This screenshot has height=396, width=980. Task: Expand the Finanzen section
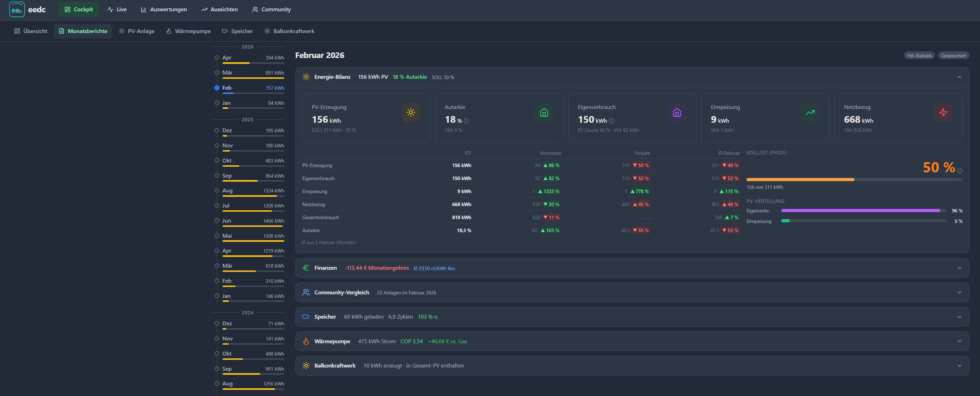pyautogui.click(x=959, y=268)
